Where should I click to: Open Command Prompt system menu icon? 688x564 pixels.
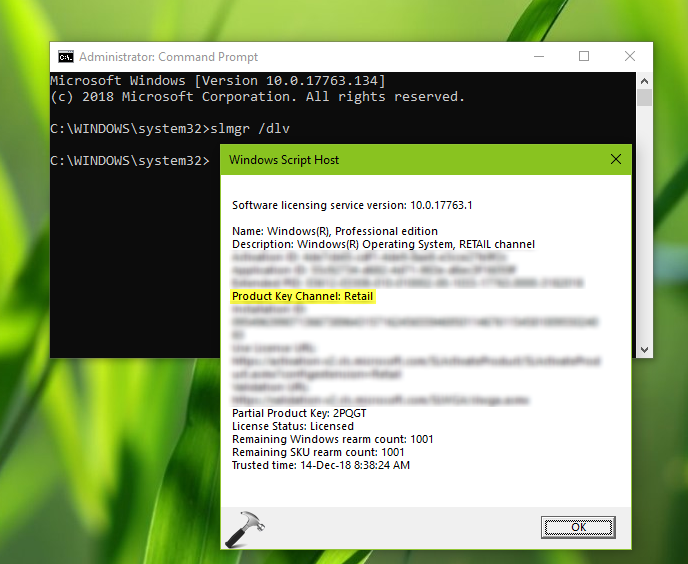[x=66, y=57]
